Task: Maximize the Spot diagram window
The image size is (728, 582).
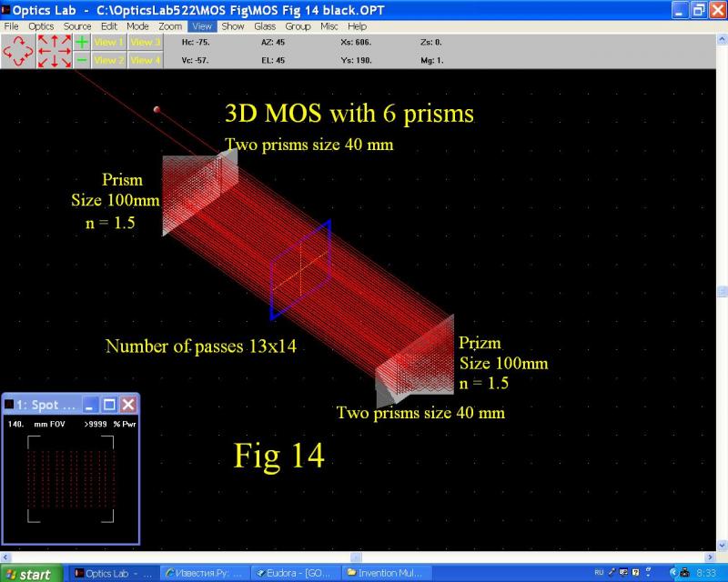Action: coord(109,404)
